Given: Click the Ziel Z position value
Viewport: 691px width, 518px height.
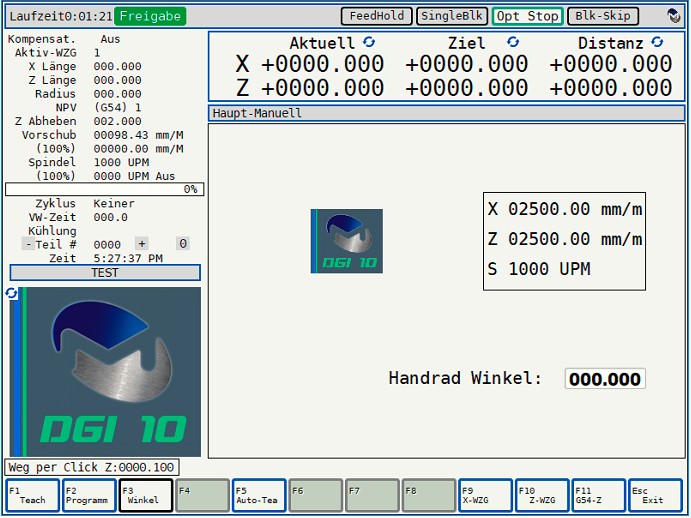Looking at the screenshot, I should coord(467,88).
